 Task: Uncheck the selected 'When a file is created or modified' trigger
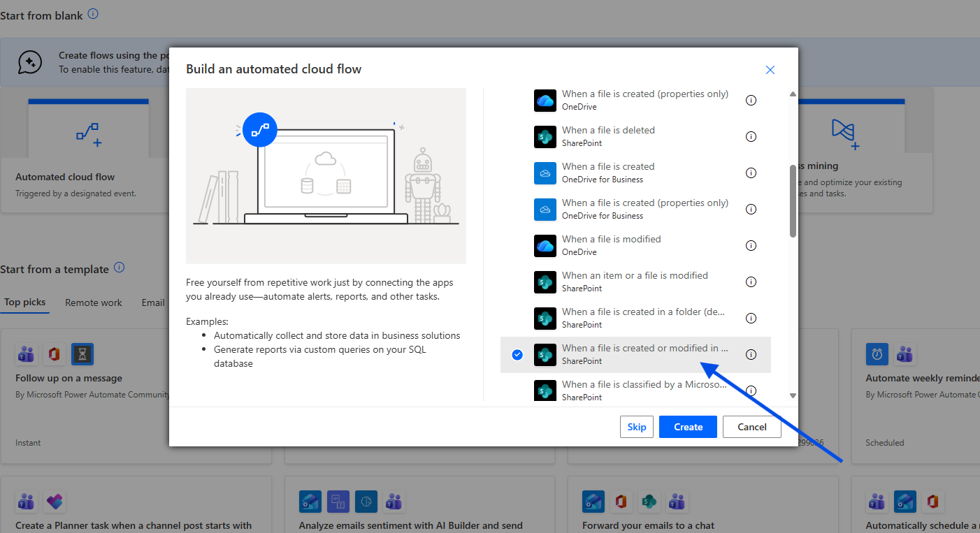click(x=517, y=355)
